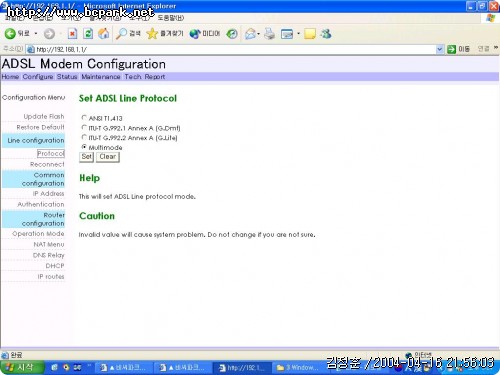The height and width of the screenshot is (375, 500).
Task: Open the IP Address menu link
Action: [x=48, y=193]
